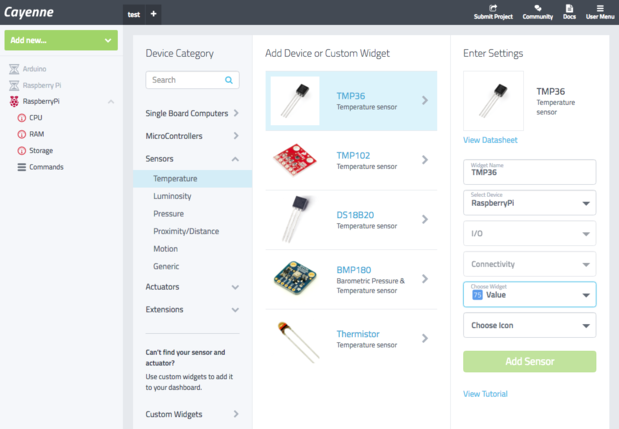The height and width of the screenshot is (429, 619).
Task: Click the arrow beside BMP180 entry
Action: click(425, 279)
